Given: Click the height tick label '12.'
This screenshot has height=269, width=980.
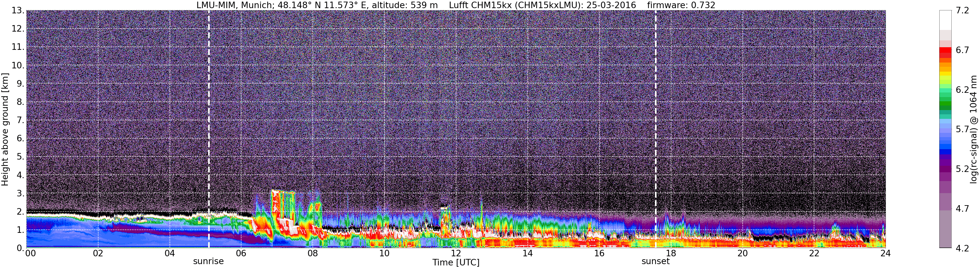Looking at the screenshot, I should (18, 29).
